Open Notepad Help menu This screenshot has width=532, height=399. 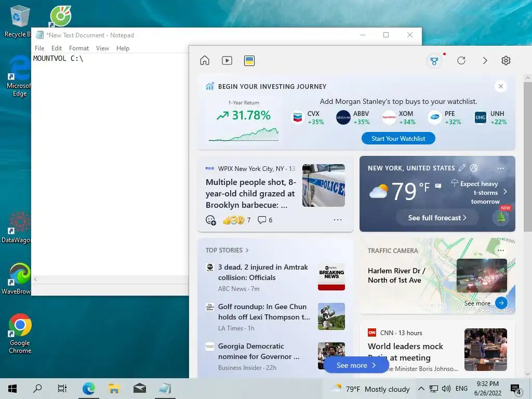123,48
